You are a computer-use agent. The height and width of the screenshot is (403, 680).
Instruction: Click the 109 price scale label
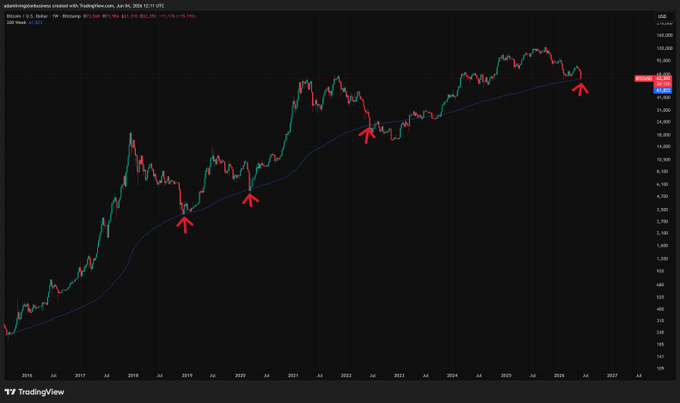pyautogui.click(x=660, y=369)
